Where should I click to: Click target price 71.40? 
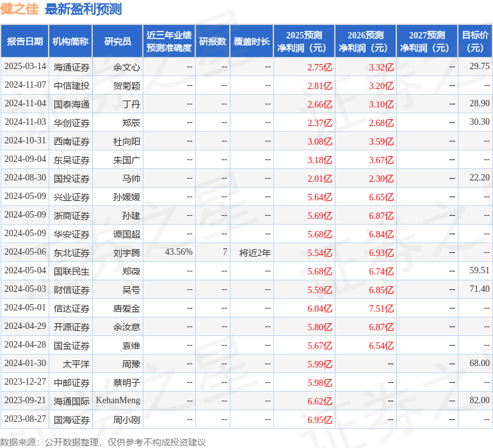click(480, 289)
